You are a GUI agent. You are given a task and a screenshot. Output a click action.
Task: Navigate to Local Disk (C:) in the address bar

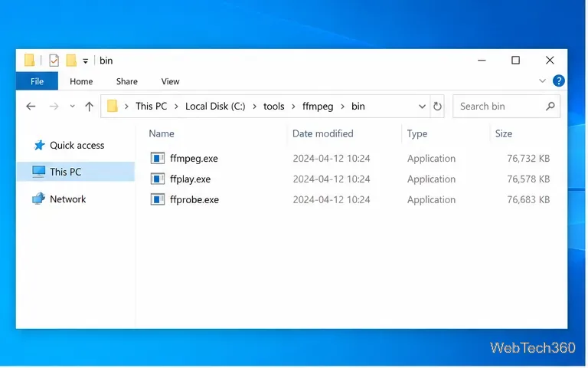(x=215, y=107)
